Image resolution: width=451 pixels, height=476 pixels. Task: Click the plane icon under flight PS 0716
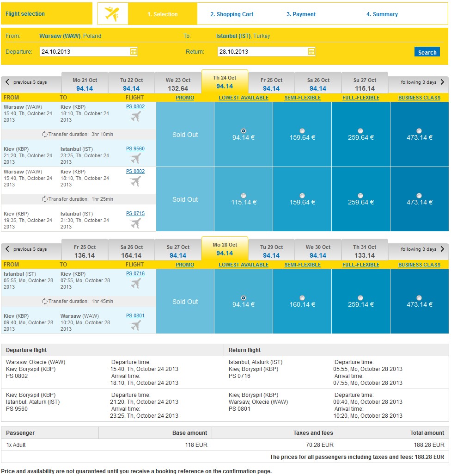135,284
